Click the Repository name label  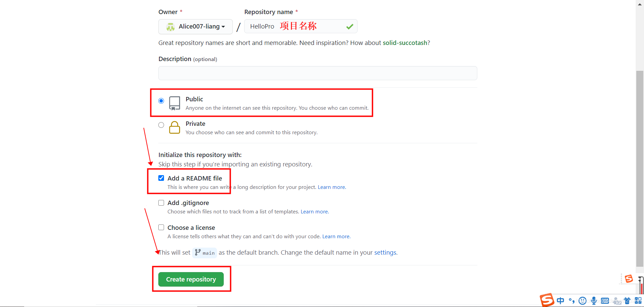pos(269,12)
